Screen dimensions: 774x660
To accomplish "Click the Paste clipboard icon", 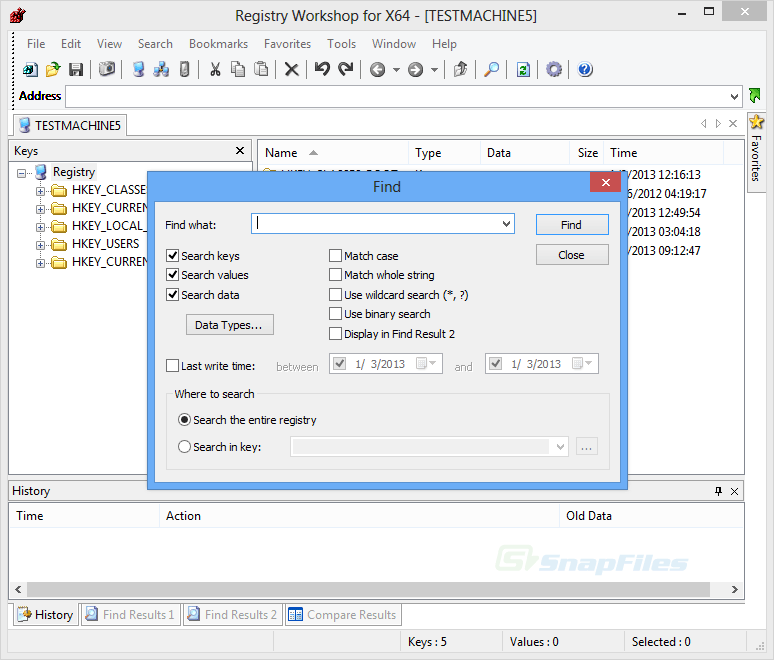I will pos(261,69).
